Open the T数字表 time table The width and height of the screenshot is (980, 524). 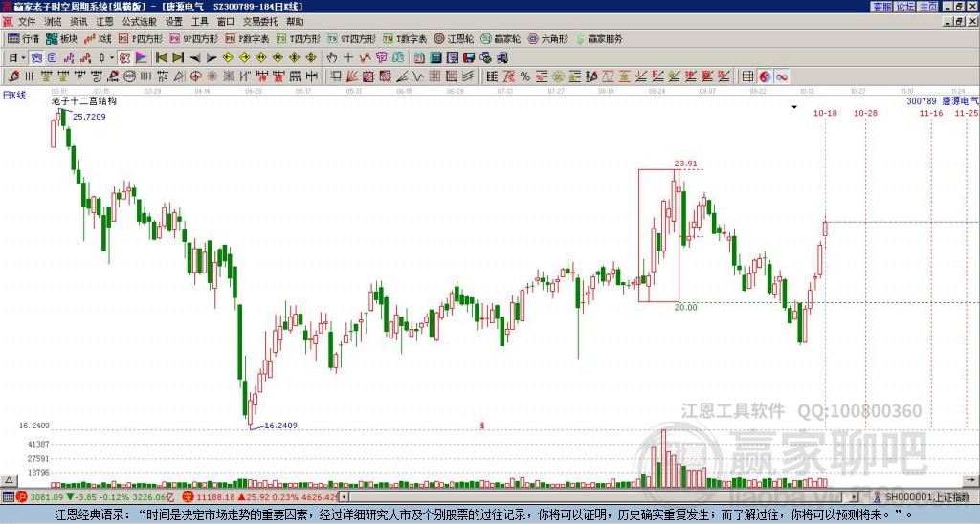pos(405,38)
